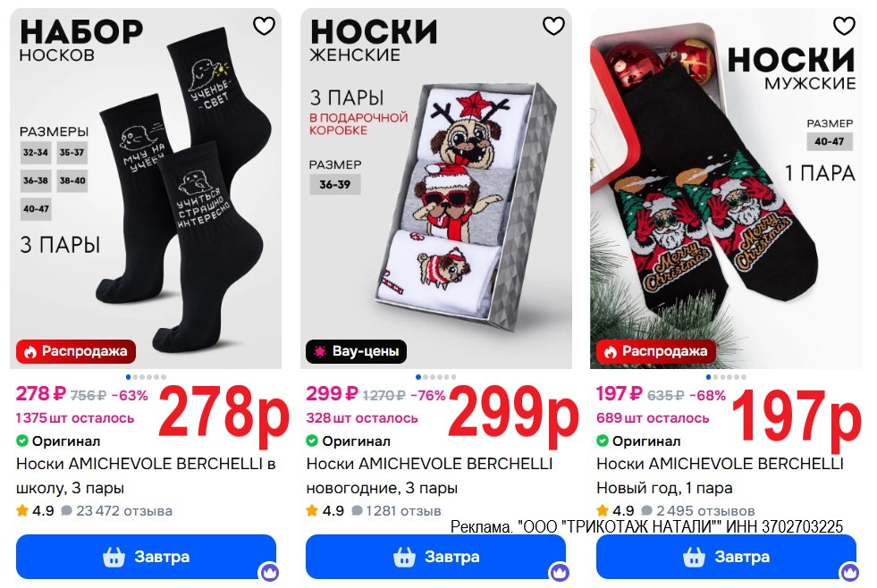Click the Распродажа badge on first product
This screenshot has width=877, height=588.
(x=76, y=351)
